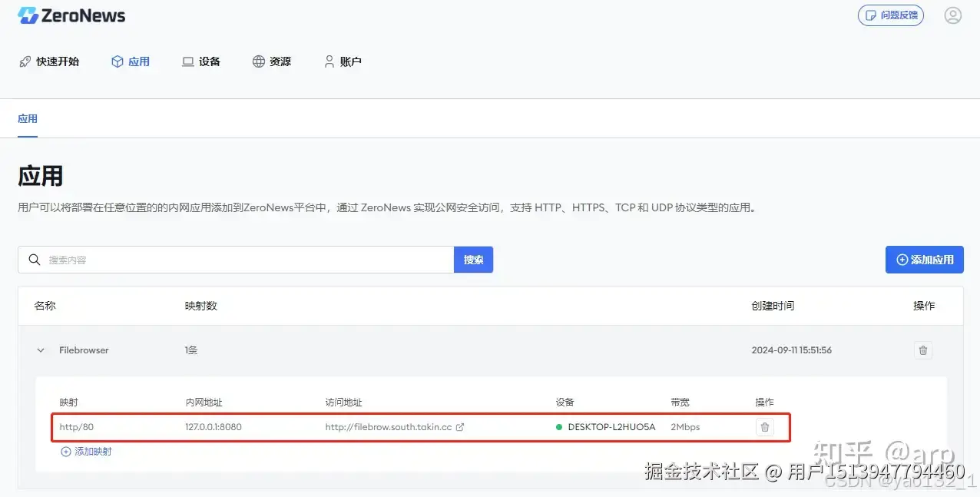Click the 名称 column header

45,306
